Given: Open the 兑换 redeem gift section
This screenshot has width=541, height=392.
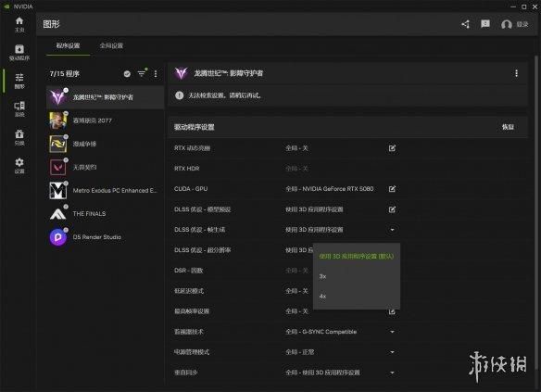Looking at the screenshot, I should 19,137.
